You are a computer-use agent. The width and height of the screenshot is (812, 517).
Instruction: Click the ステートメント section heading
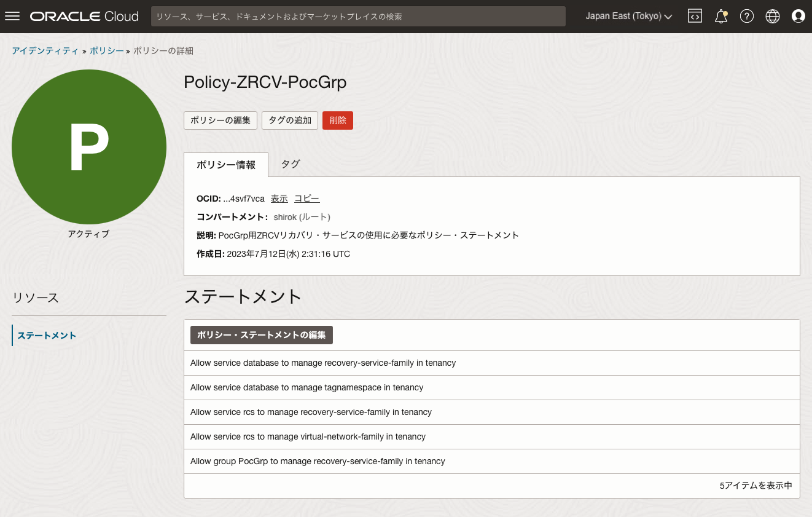[243, 296]
